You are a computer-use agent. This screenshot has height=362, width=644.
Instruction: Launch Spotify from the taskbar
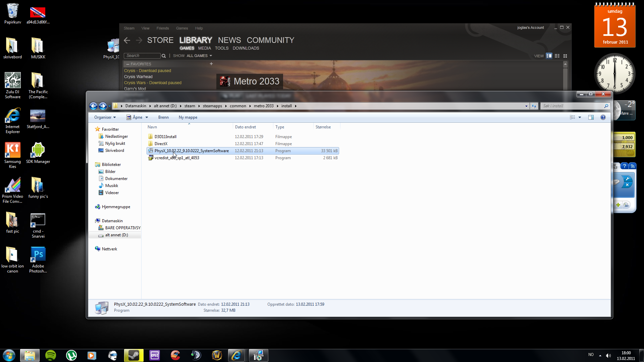[51, 355]
